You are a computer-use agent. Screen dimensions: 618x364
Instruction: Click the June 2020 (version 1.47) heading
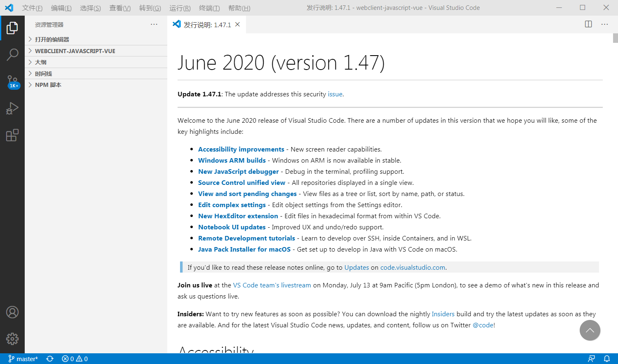pos(281,63)
